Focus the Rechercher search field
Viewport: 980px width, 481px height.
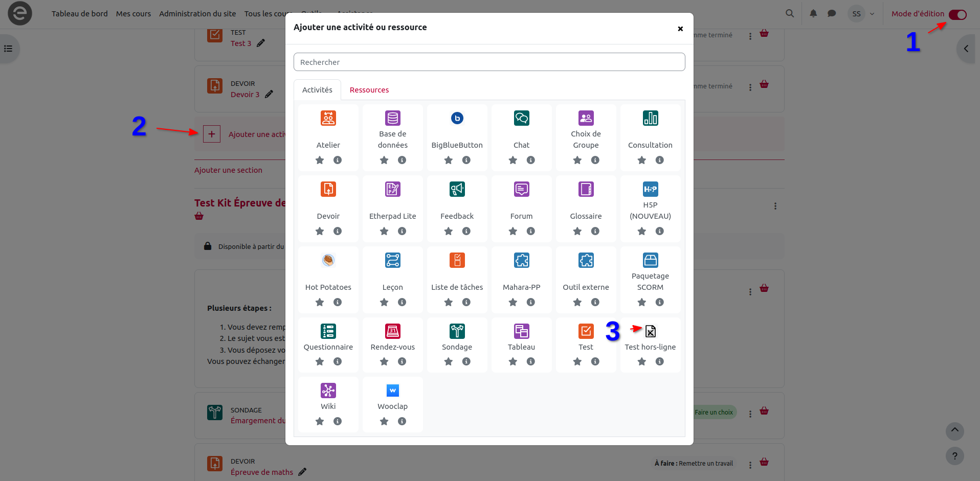489,62
